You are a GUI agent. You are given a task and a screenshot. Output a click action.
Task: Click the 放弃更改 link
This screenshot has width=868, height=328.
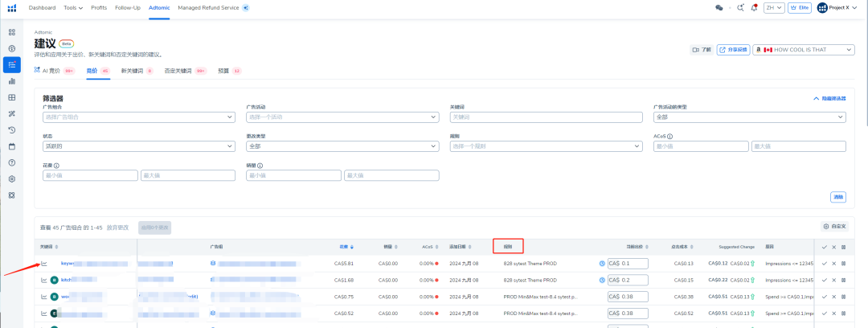(x=117, y=228)
